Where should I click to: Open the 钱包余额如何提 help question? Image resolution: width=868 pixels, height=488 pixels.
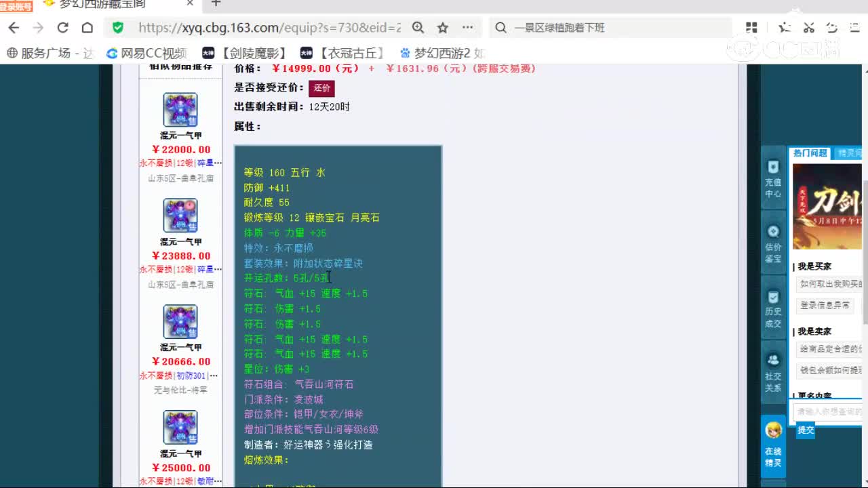[x=829, y=371]
